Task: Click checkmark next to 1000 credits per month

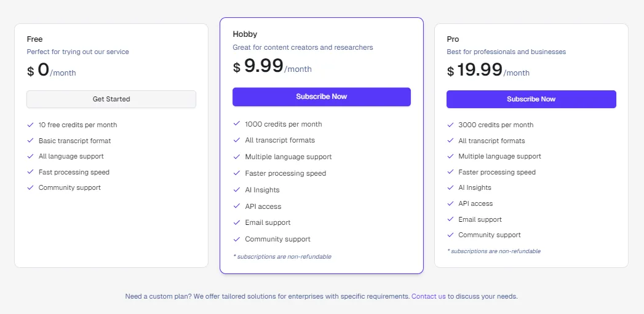Action: 236,124
